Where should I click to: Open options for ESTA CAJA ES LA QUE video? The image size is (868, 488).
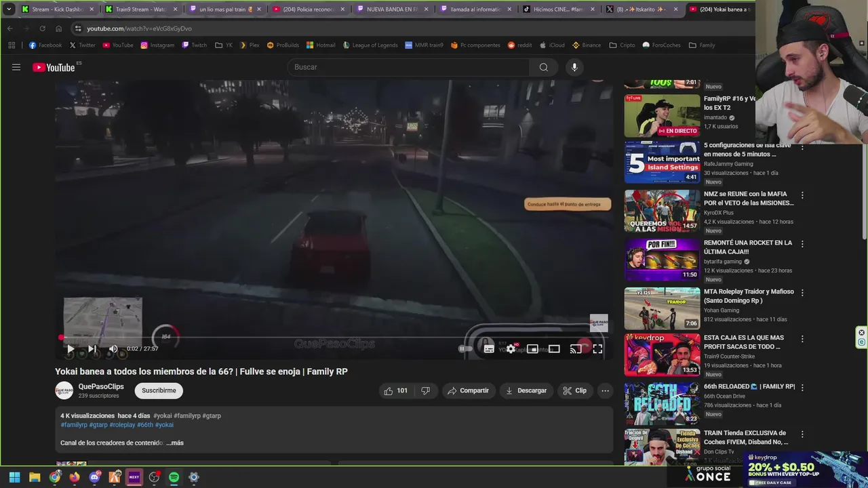point(802,339)
